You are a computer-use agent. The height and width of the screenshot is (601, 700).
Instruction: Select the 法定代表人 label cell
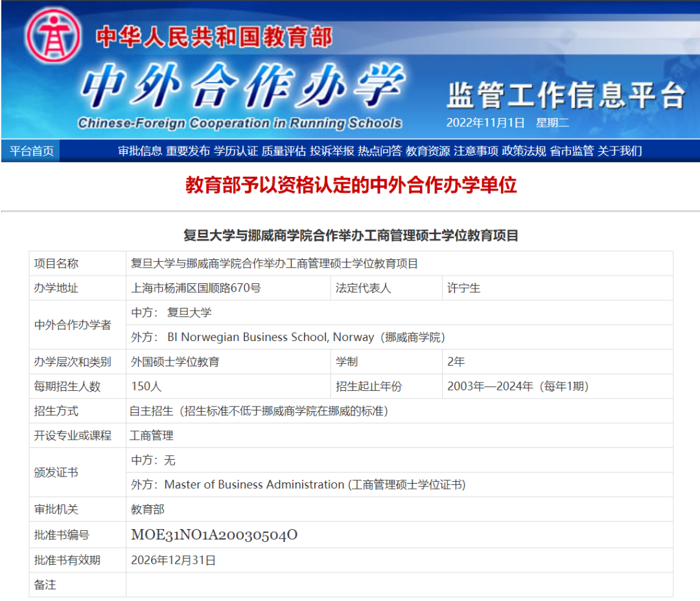tap(386, 288)
